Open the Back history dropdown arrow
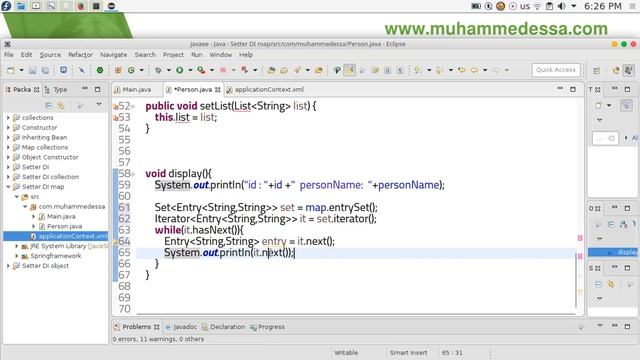The width and height of the screenshot is (640, 360). tap(485, 70)
